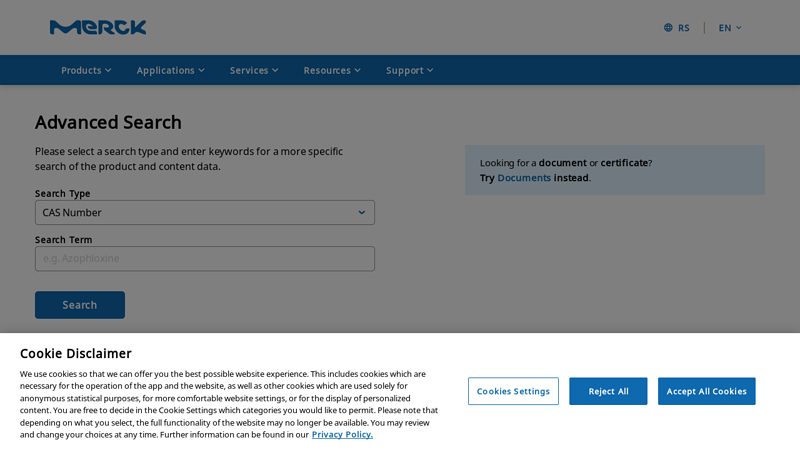Open the Search Type CAS Number dropdown

[x=205, y=213]
